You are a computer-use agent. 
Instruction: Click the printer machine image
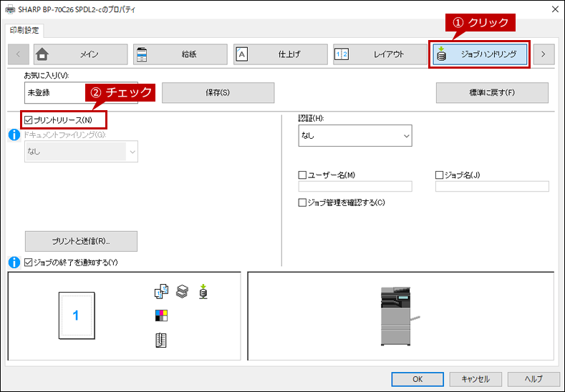(400, 316)
